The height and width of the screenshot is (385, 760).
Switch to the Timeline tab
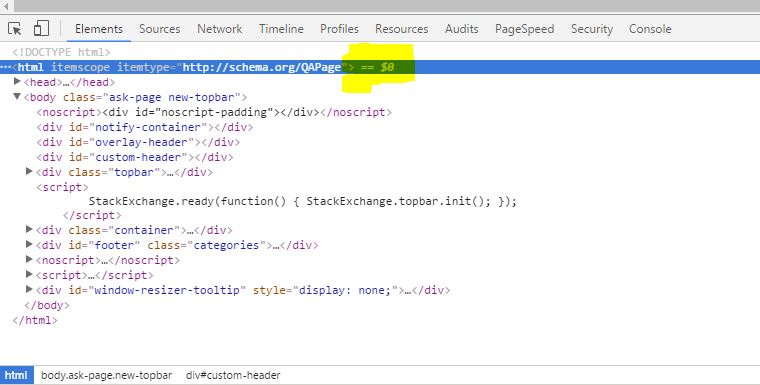[x=281, y=29]
